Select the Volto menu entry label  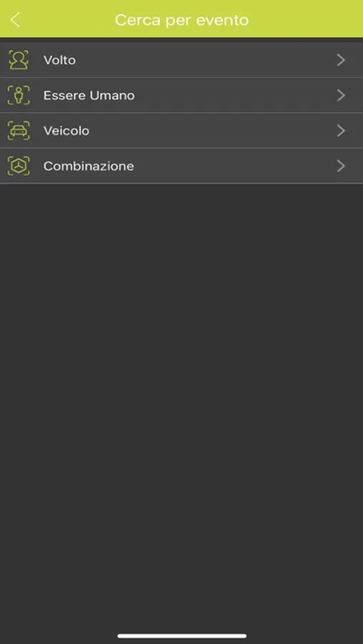[59, 60]
